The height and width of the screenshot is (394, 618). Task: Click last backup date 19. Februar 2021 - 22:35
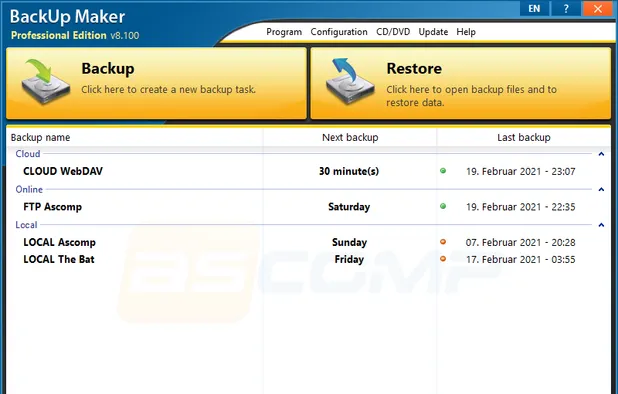pos(520,207)
